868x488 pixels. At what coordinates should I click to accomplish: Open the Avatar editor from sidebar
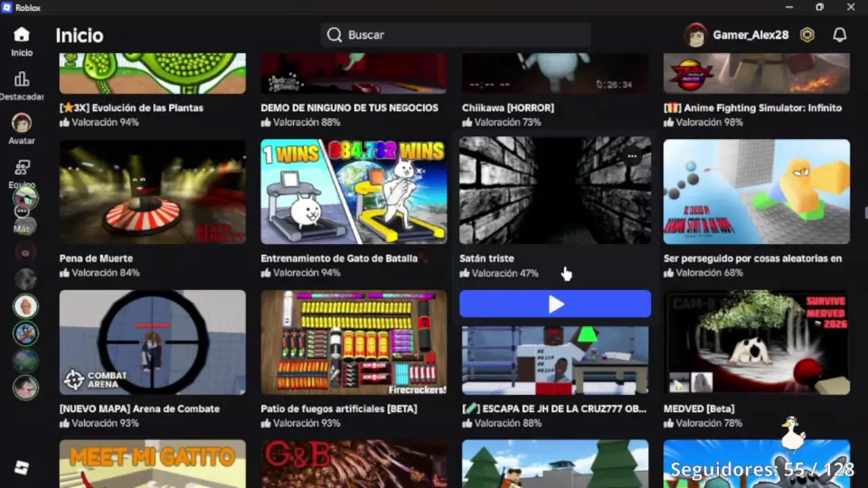(x=22, y=129)
